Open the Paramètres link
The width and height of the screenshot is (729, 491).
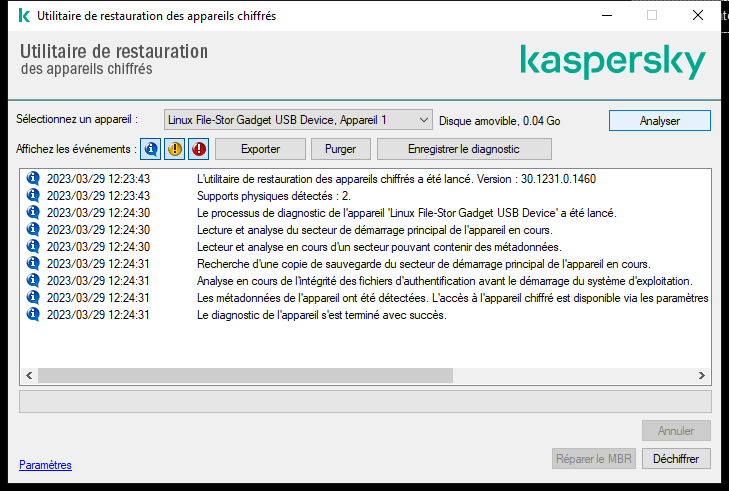(x=45, y=465)
